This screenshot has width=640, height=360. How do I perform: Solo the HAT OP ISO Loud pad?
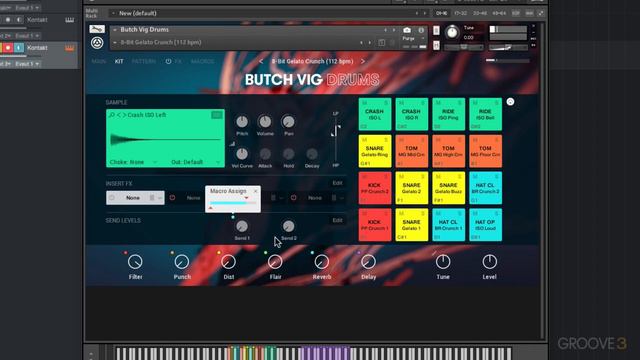pyautogui.click(x=497, y=213)
